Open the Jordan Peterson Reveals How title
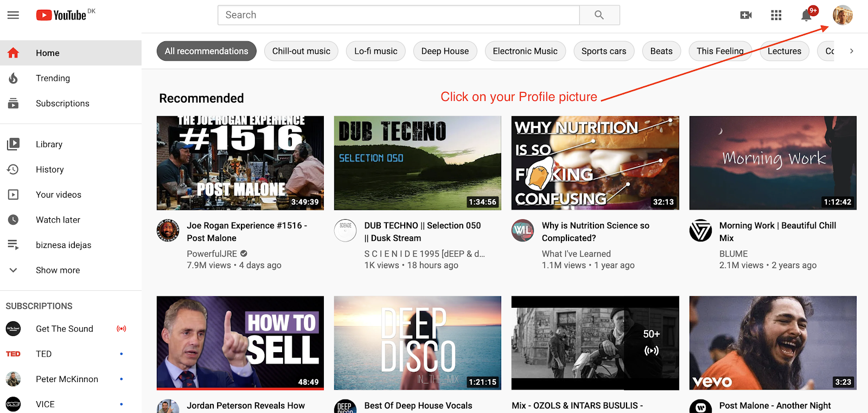868x413 pixels. pos(246,405)
